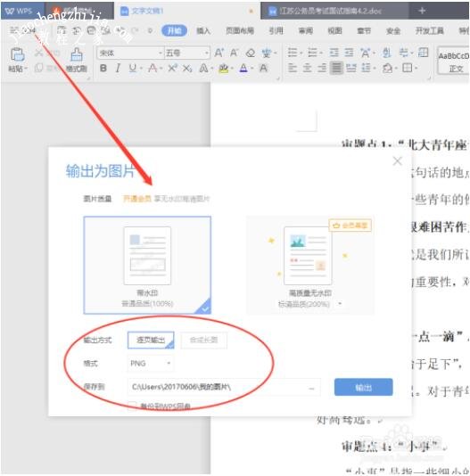Click the character border A icon

click(263, 69)
